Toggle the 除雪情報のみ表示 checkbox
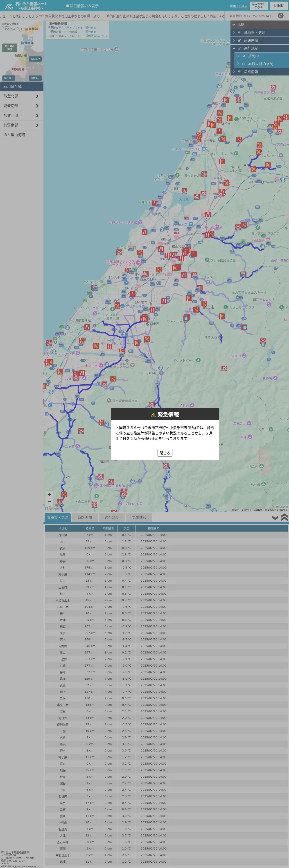Viewport: 289px width, 868px height. [x=68, y=6]
